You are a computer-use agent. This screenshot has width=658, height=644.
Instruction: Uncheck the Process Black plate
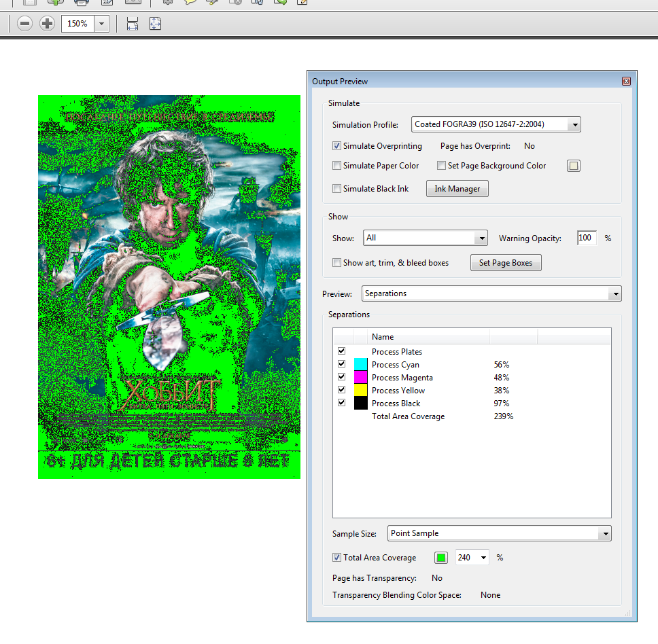342,403
